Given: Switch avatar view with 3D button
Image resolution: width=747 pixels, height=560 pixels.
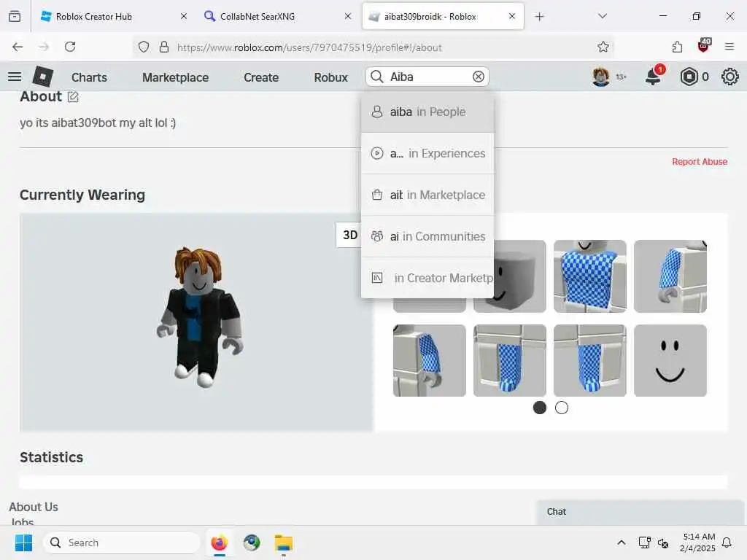Looking at the screenshot, I should 350,235.
